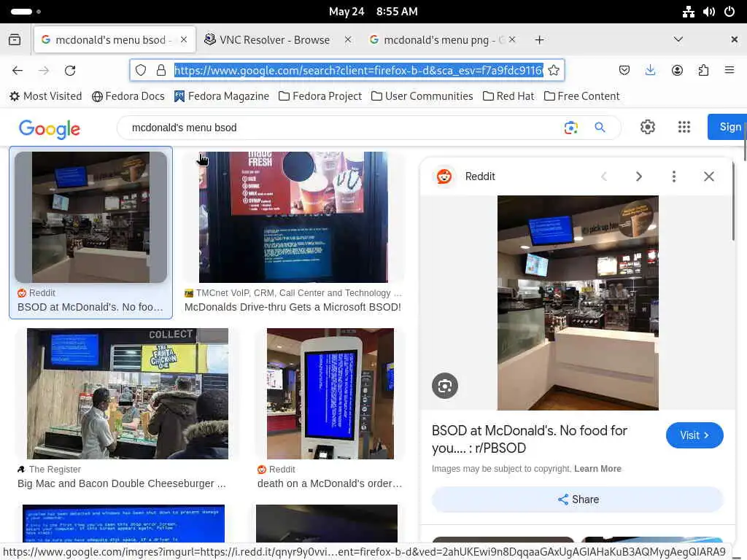Open the top bar clock and calendar
The image size is (747, 560).
click(x=373, y=12)
